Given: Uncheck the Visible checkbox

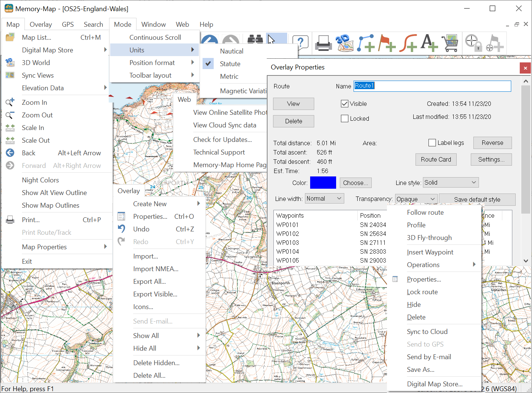Looking at the screenshot, I should tap(345, 104).
